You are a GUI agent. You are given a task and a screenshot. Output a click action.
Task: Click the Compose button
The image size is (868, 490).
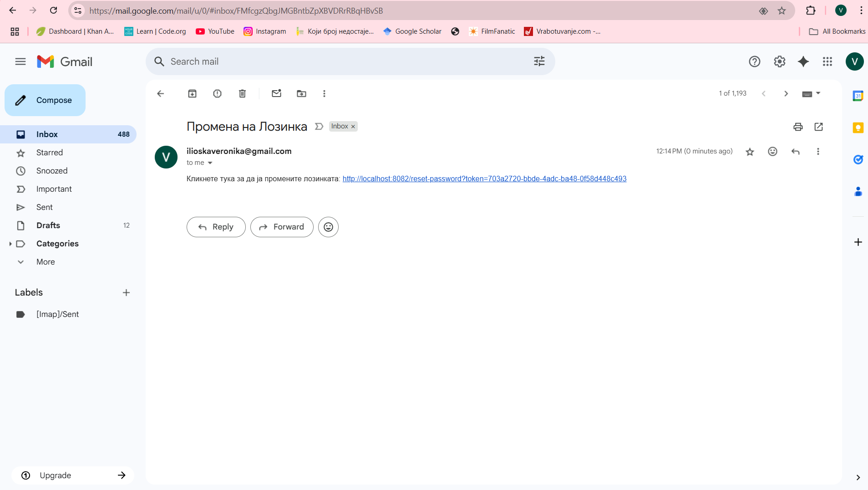click(45, 100)
